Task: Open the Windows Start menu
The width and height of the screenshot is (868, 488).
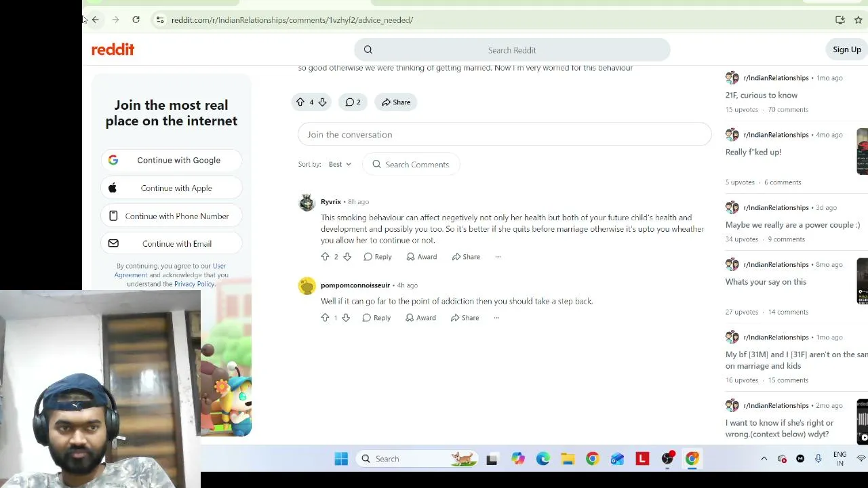Action: [x=341, y=459]
